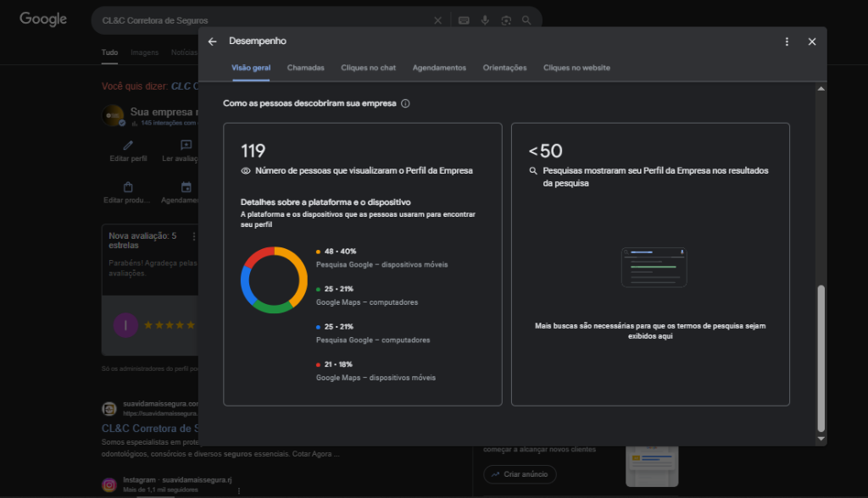Click the Agendamentos calendar icon
Screen dimensions: 868x498
click(x=186, y=187)
